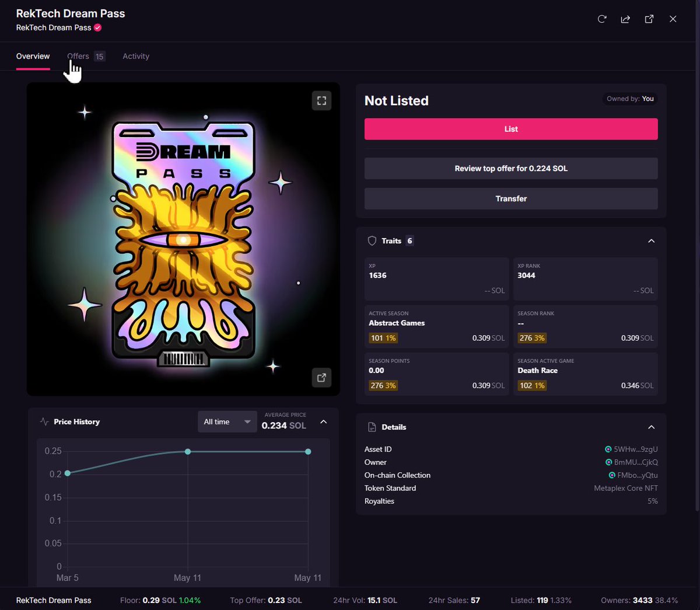Open collection address FMbo...yQtu
The height and width of the screenshot is (610, 700).
[638, 475]
